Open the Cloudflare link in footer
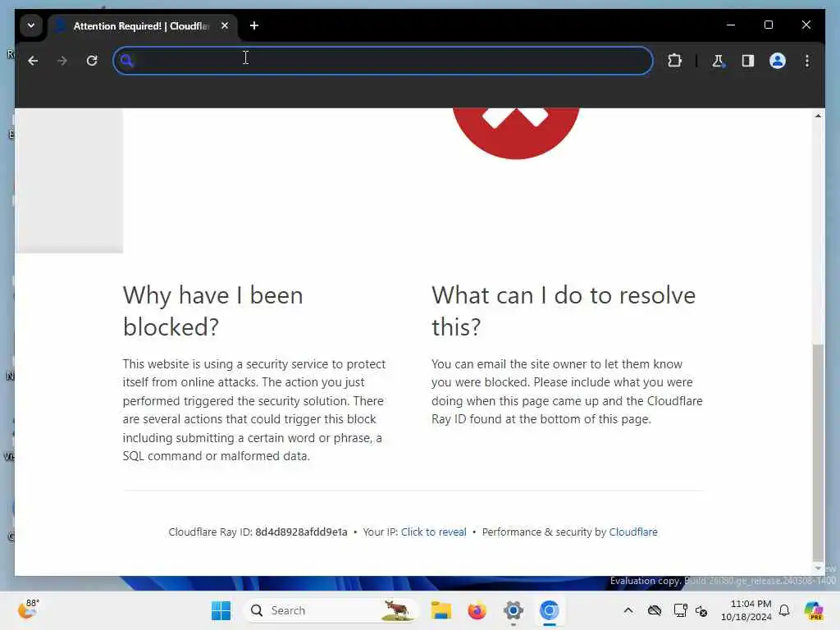Viewport: 840px width, 630px height. point(633,532)
